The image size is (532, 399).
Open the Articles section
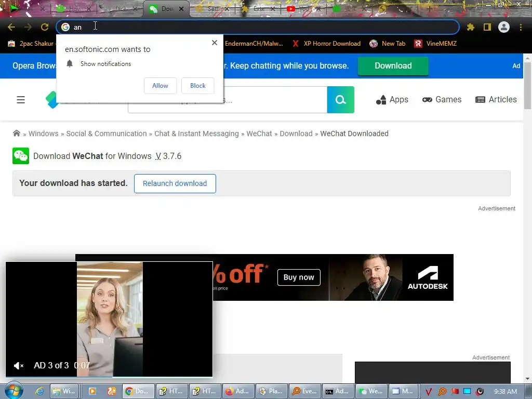point(496,100)
